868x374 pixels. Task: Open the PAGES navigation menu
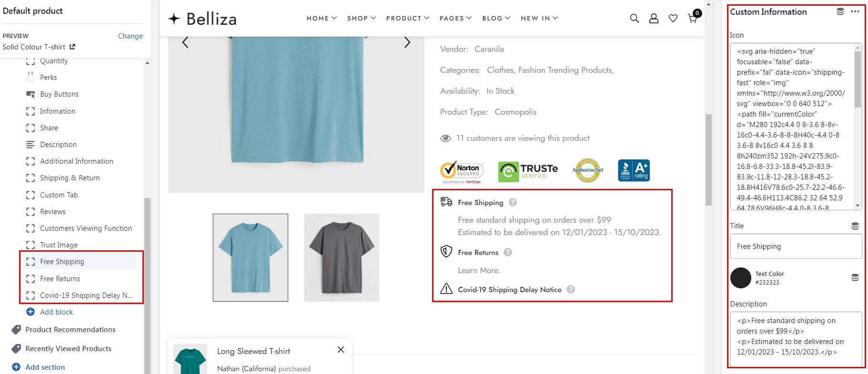(x=455, y=18)
